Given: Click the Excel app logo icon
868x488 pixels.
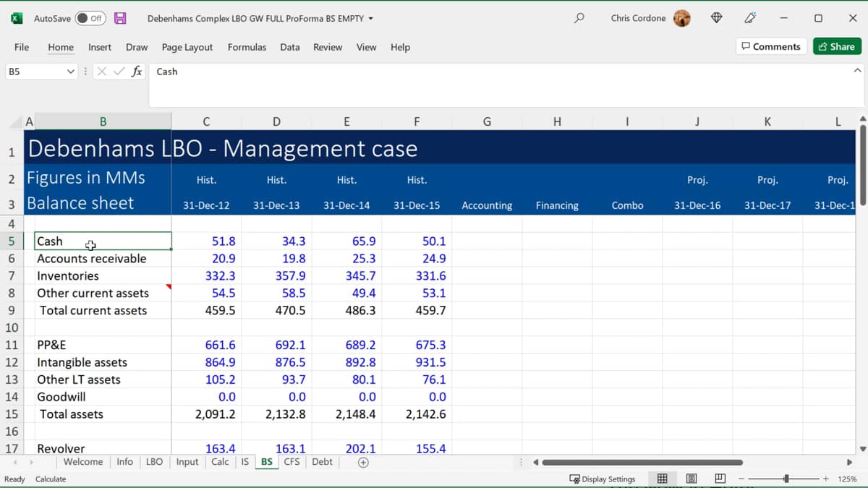Looking at the screenshot, I should click(16, 18).
